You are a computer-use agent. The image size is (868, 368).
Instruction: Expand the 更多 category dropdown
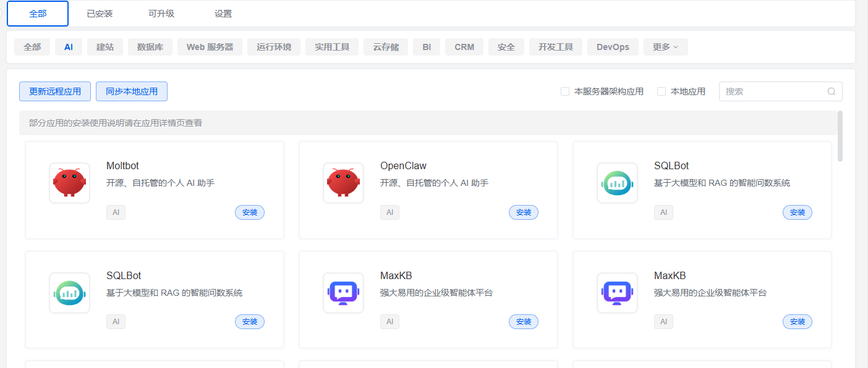(x=665, y=47)
